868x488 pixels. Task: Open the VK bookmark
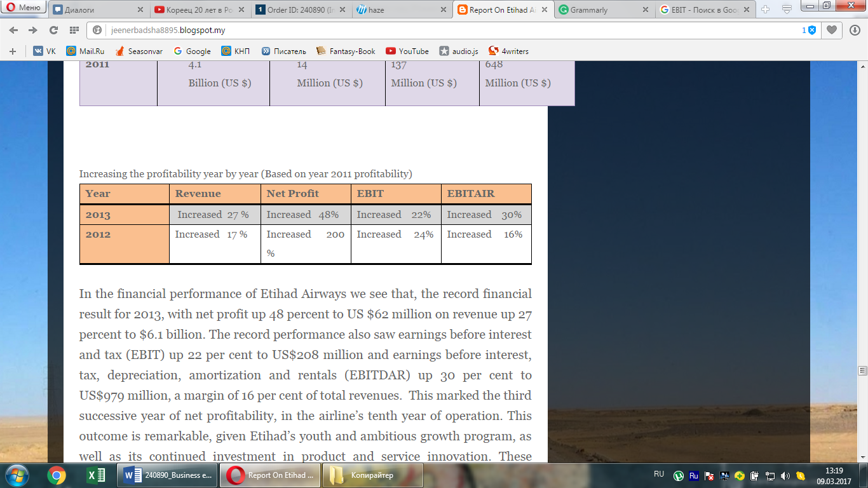pos(44,51)
